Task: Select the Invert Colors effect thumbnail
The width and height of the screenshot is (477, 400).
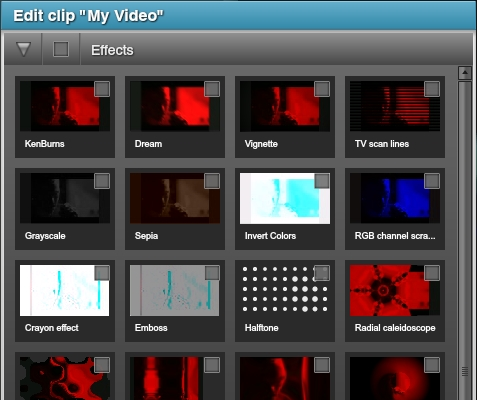Action: [285, 198]
